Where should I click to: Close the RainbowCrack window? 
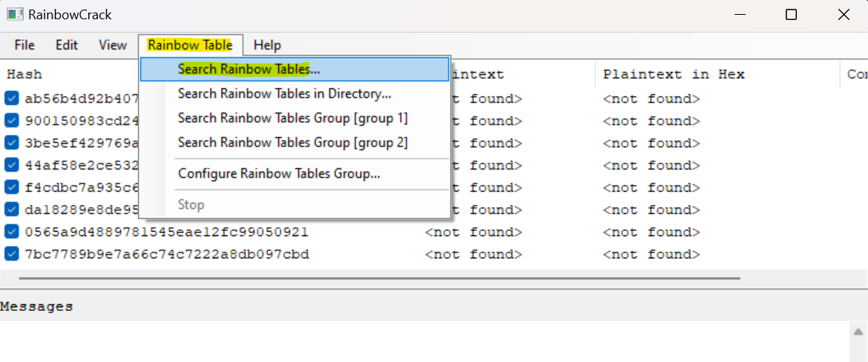843,15
